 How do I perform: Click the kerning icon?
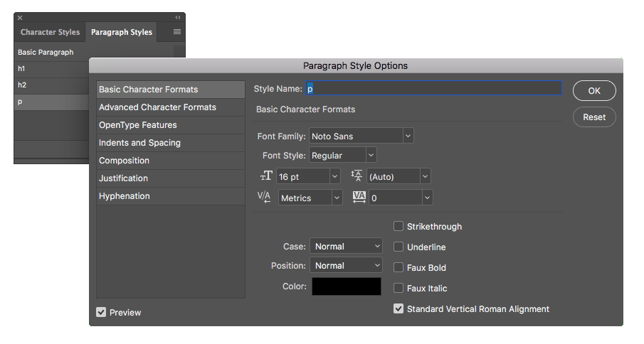pos(264,198)
